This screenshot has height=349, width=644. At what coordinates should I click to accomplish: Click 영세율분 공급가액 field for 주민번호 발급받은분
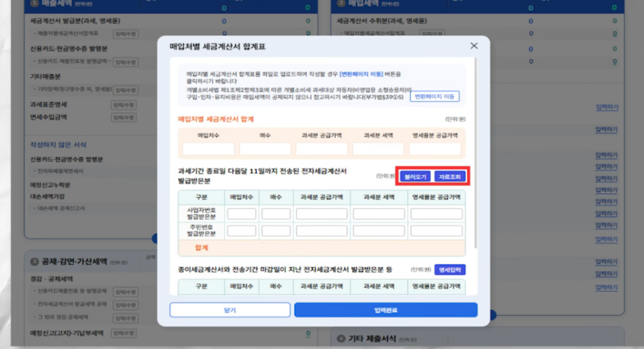click(436, 231)
